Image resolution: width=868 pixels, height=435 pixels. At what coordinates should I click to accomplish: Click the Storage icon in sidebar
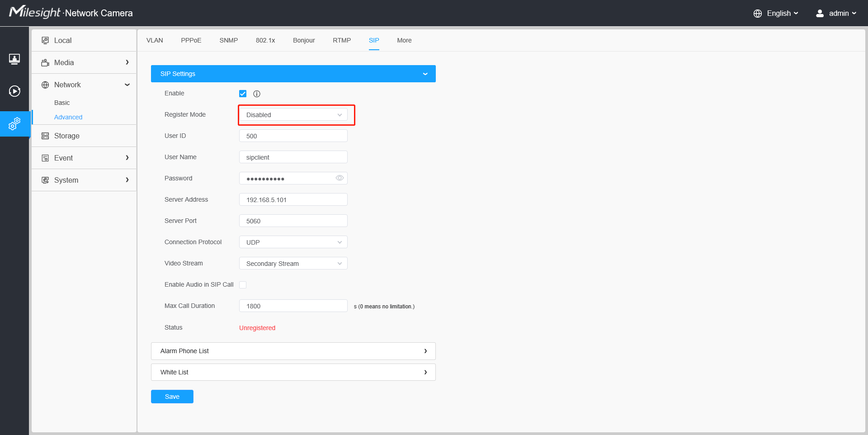click(x=45, y=136)
